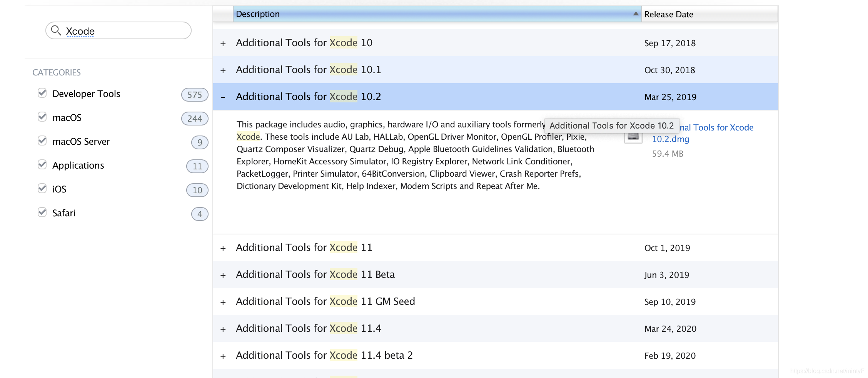Toggle the macOS Server checkbox
The height and width of the screenshot is (378, 868).
(x=42, y=141)
